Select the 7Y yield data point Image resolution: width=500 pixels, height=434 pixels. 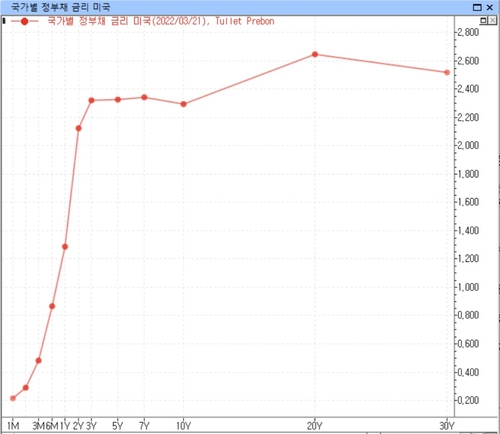coord(144,97)
